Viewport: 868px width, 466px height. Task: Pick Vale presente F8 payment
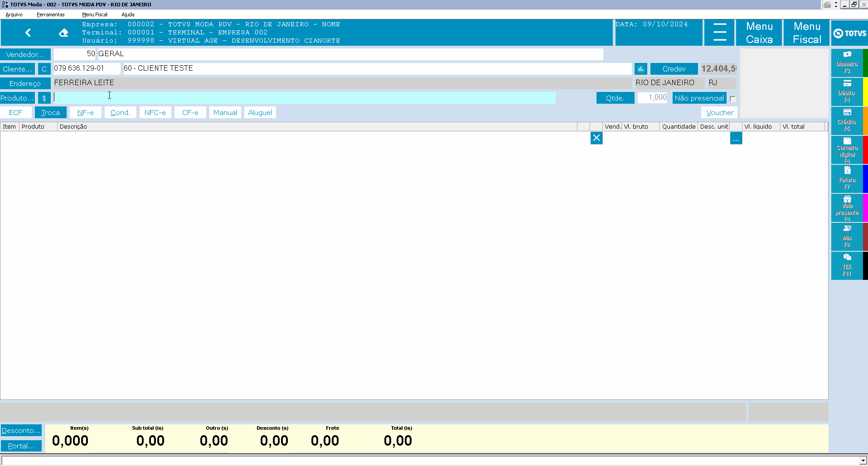(847, 208)
